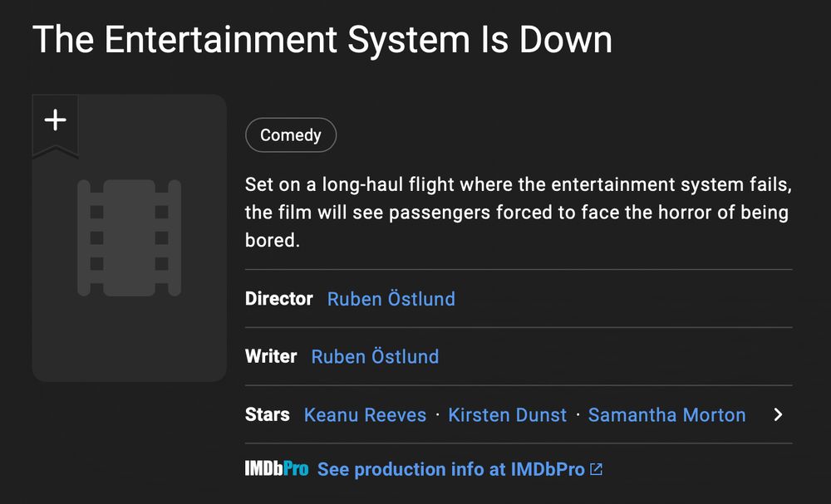Open Kirsten Dunst's profile
831x504 pixels.
click(507, 414)
